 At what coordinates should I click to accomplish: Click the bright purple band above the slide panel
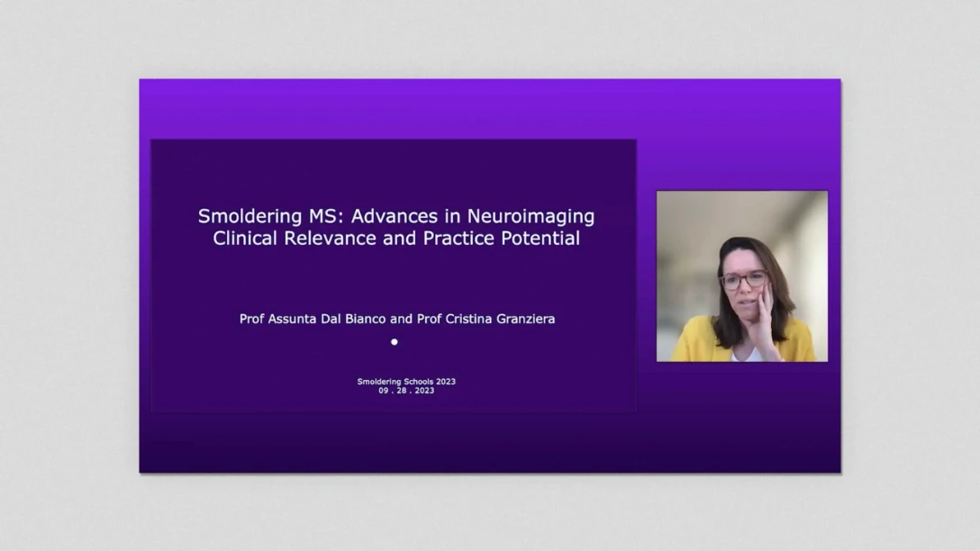pos(489,108)
